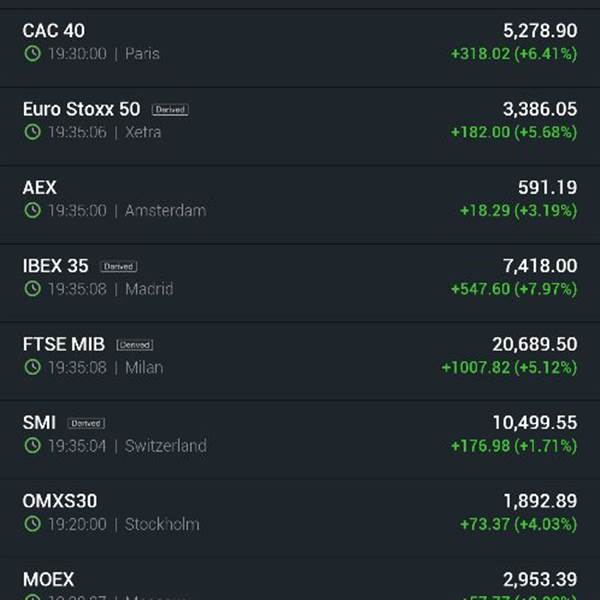Select the FTSE MIB price 20,689.50
The height and width of the screenshot is (600, 600).
(535, 344)
